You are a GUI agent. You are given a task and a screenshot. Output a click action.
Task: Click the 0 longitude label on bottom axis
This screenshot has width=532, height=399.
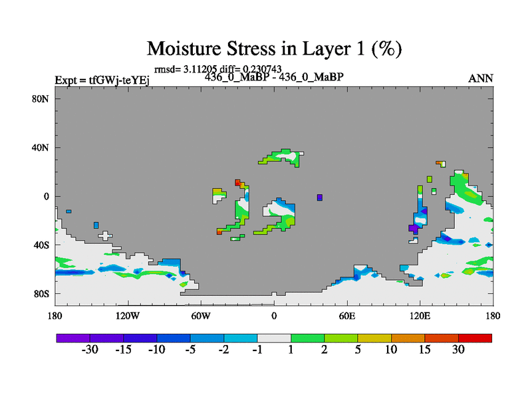[274, 315]
